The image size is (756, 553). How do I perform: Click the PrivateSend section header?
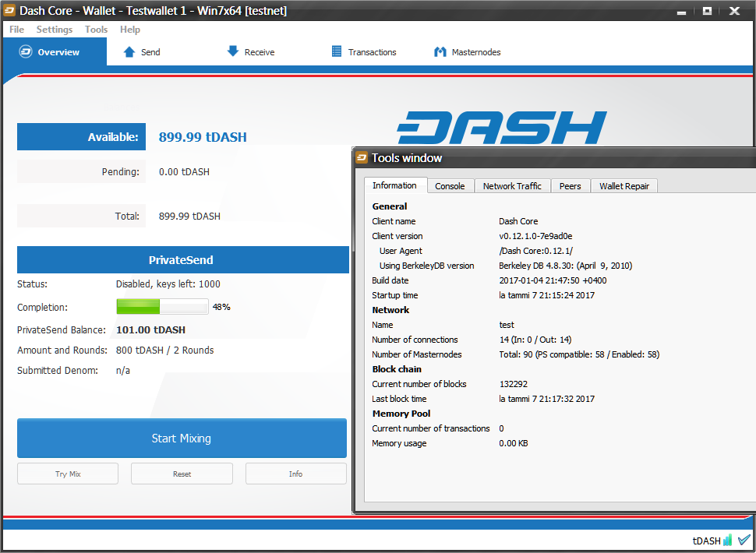click(x=183, y=260)
